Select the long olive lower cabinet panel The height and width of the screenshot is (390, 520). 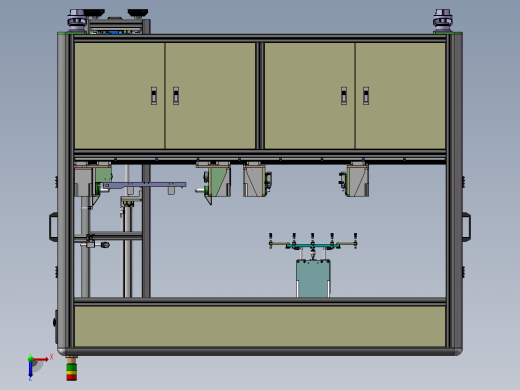click(x=260, y=327)
